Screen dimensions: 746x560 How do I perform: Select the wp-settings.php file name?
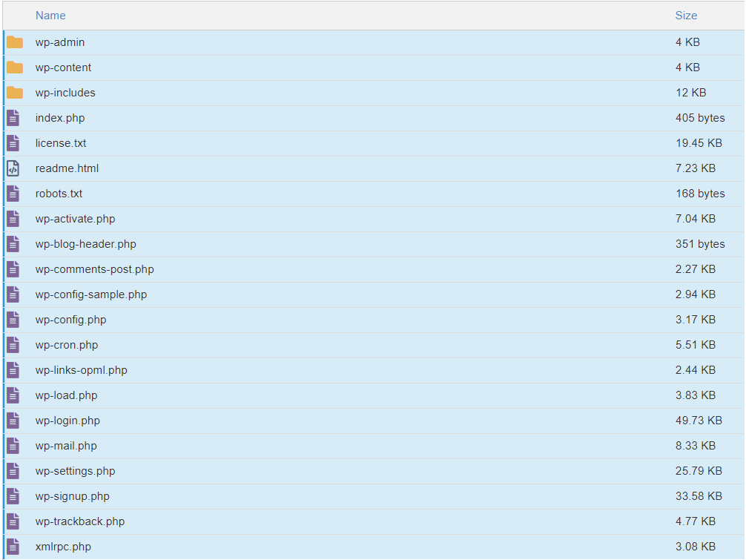[x=75, y=471]
